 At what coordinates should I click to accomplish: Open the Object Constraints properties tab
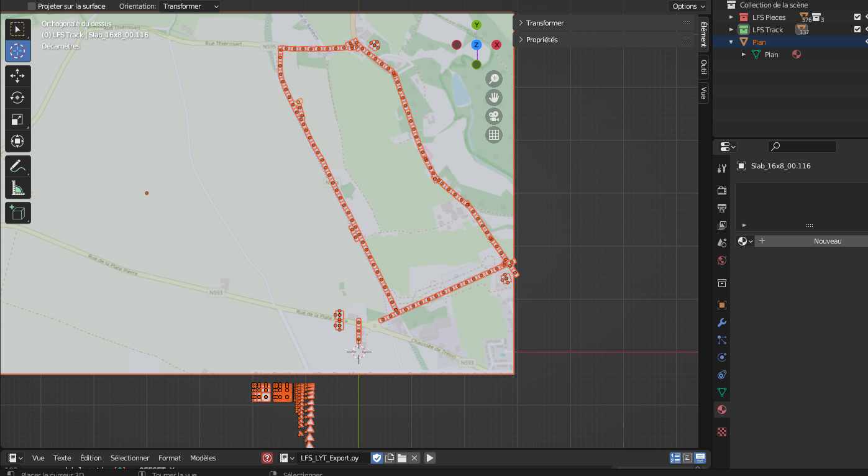click(x=722, y=375)
